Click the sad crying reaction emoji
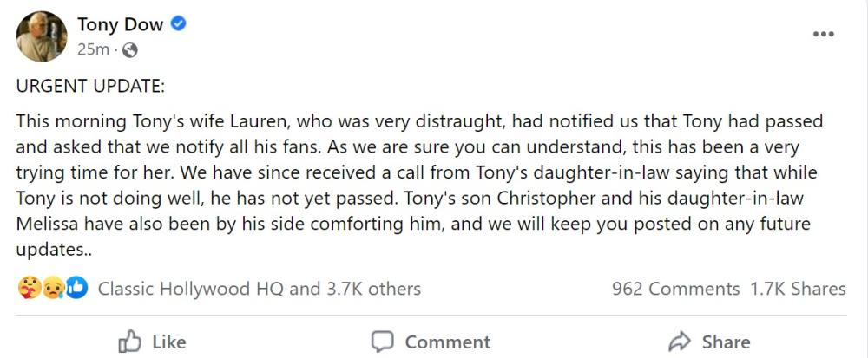The width and height of the screenshot is (868, 358). pyautogui.click(x=52, y=289)
